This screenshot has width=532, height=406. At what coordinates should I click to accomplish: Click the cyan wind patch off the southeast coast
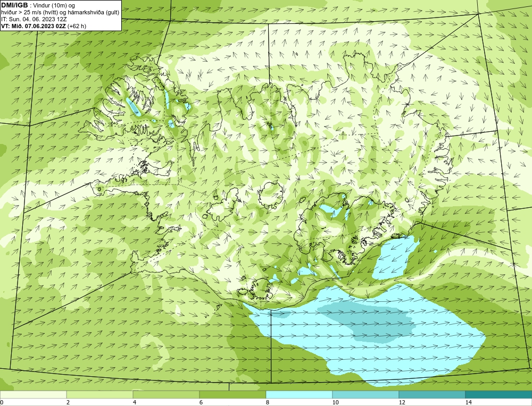point(395,258)
